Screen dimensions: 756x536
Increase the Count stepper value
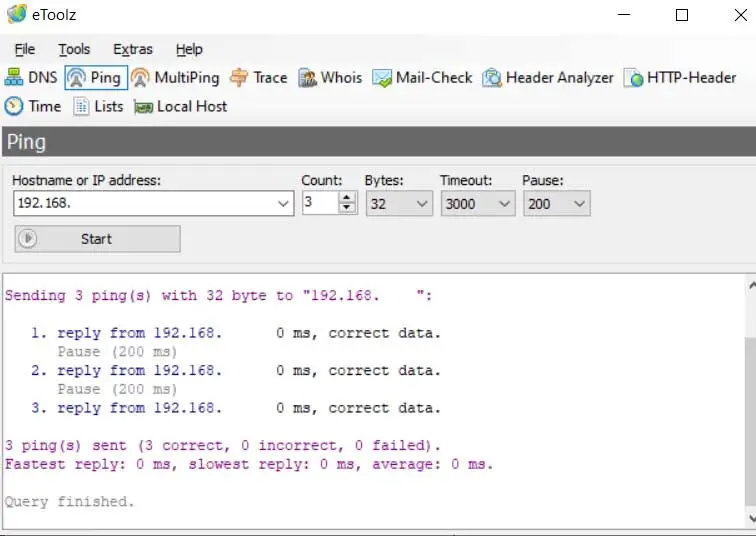point(347,197)
